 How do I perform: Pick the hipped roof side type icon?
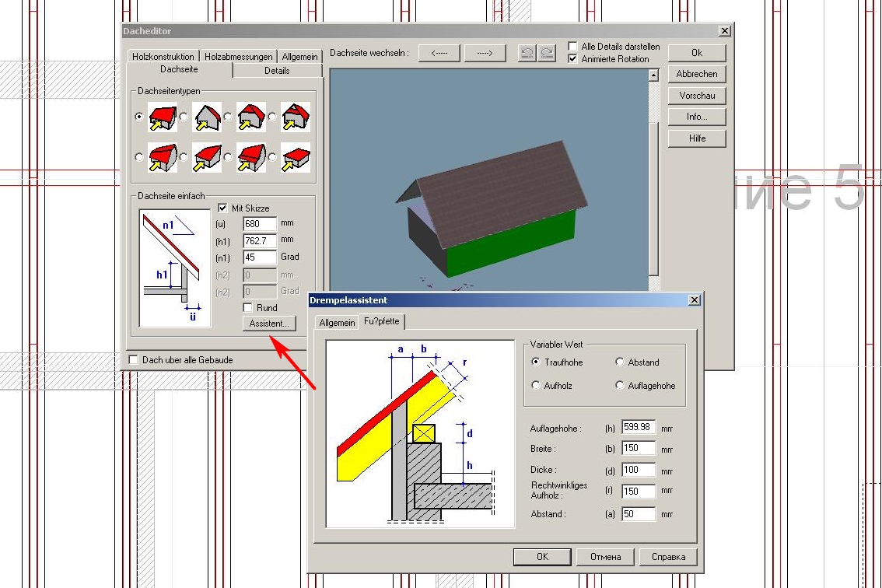coord(251,117)
